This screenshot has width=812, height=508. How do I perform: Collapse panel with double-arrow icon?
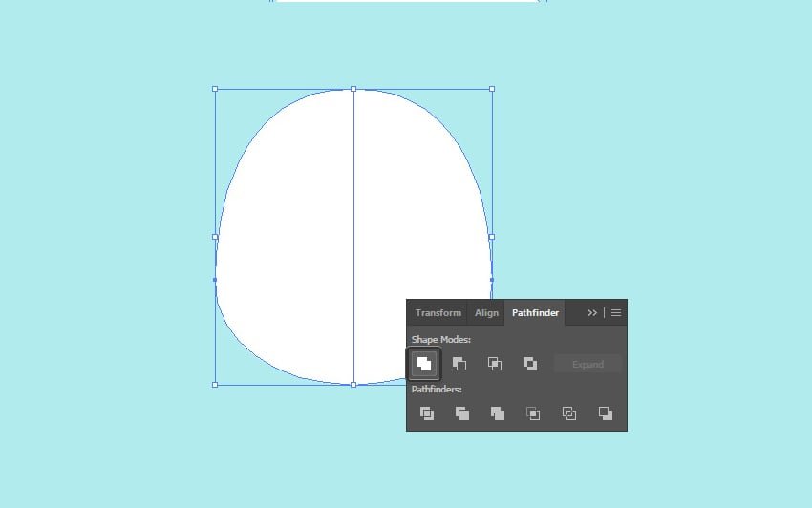[x=592, y=313]
